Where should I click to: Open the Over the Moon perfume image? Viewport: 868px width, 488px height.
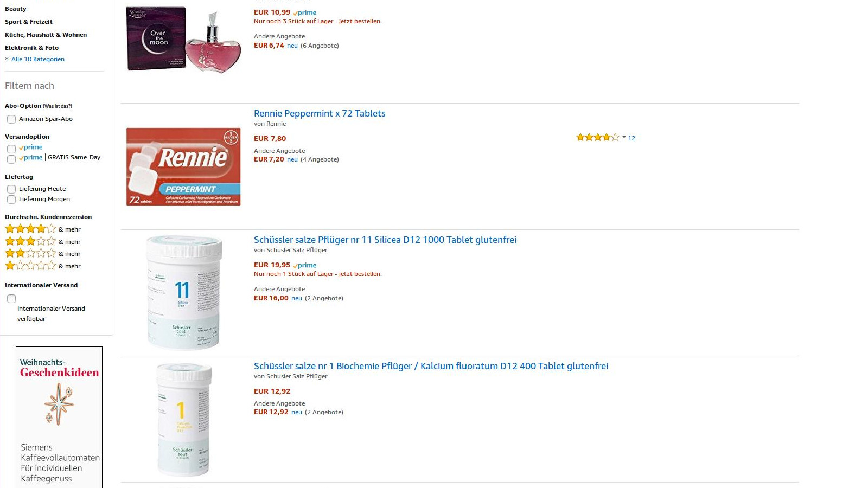click(x=183, y=39)
